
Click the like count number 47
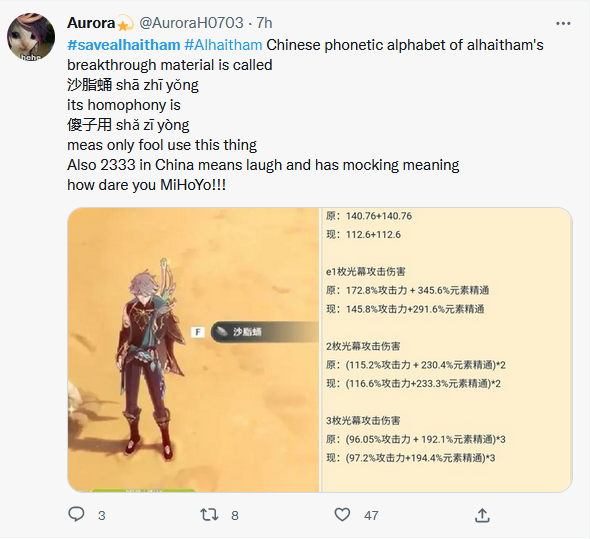(371, 515)
